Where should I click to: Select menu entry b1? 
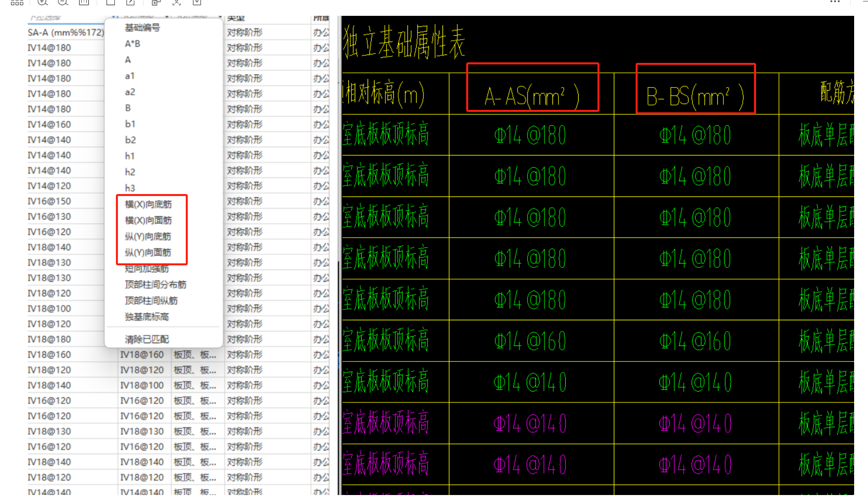click(x=130, y=124)
